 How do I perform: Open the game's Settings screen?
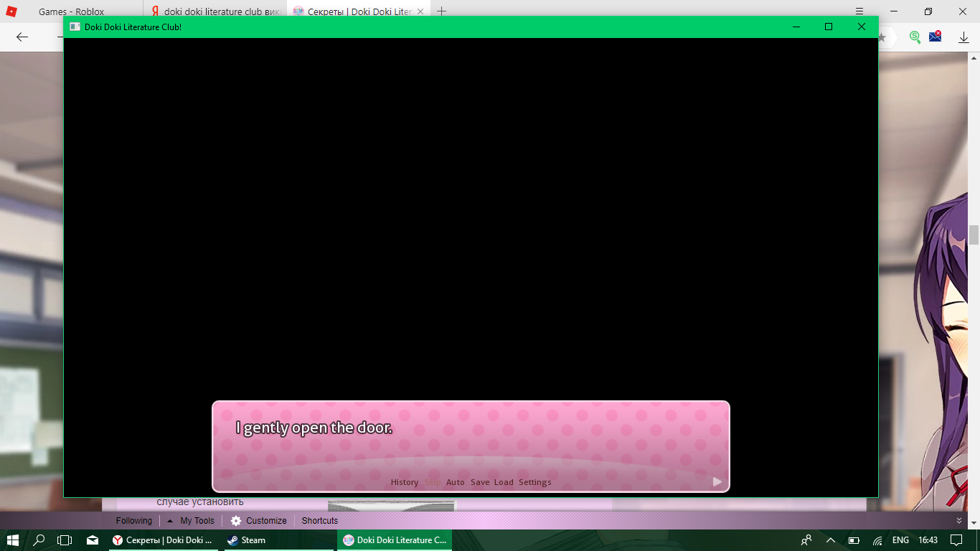click(x=535, y=482)
